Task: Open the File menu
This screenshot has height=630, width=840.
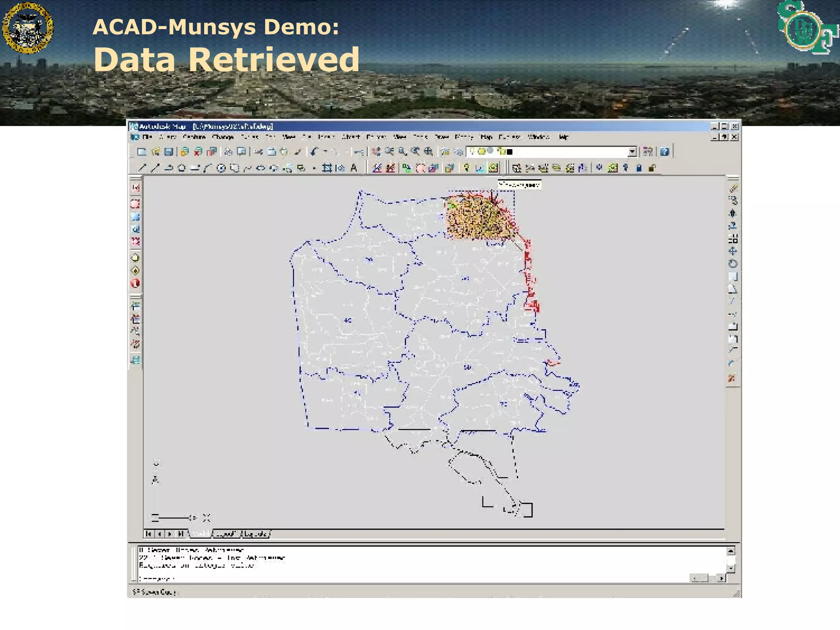Action: point(147,137)
